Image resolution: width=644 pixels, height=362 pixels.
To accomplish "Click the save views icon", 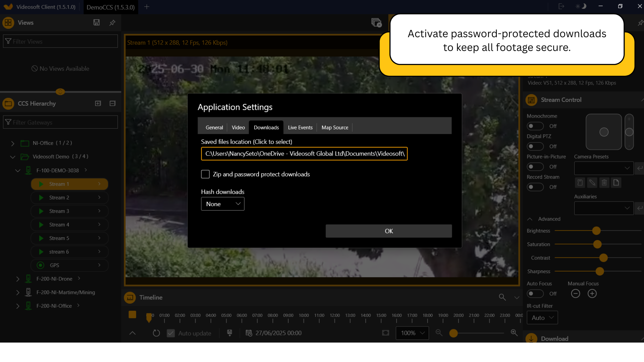I will (96, 22).
